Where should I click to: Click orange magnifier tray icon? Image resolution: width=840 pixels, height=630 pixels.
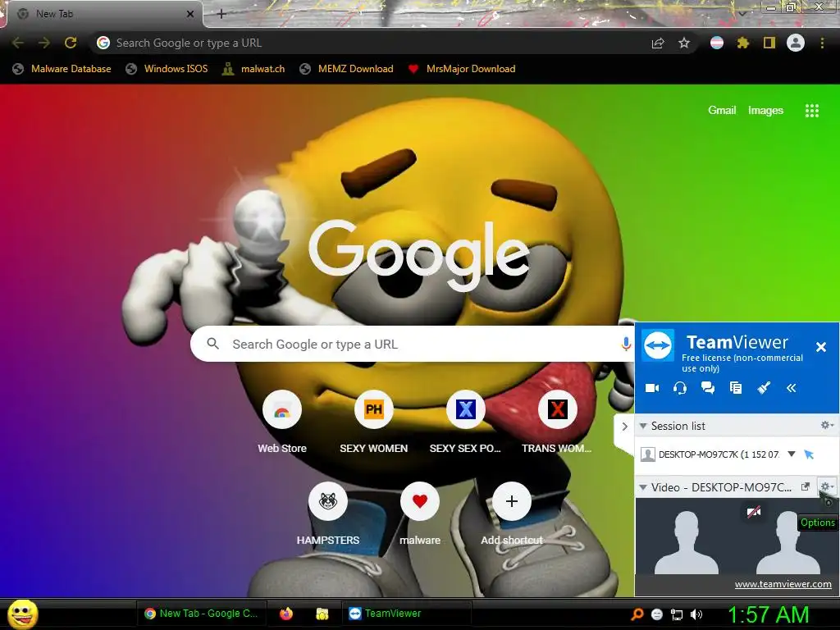637,614
